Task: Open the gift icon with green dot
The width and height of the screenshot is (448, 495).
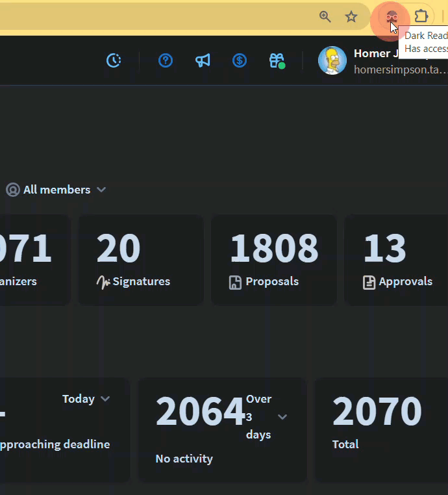Action: [x=277, y=60]
